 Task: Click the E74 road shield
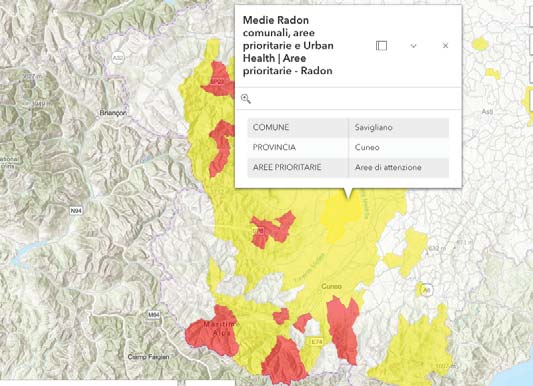click(x=316, y=342)
